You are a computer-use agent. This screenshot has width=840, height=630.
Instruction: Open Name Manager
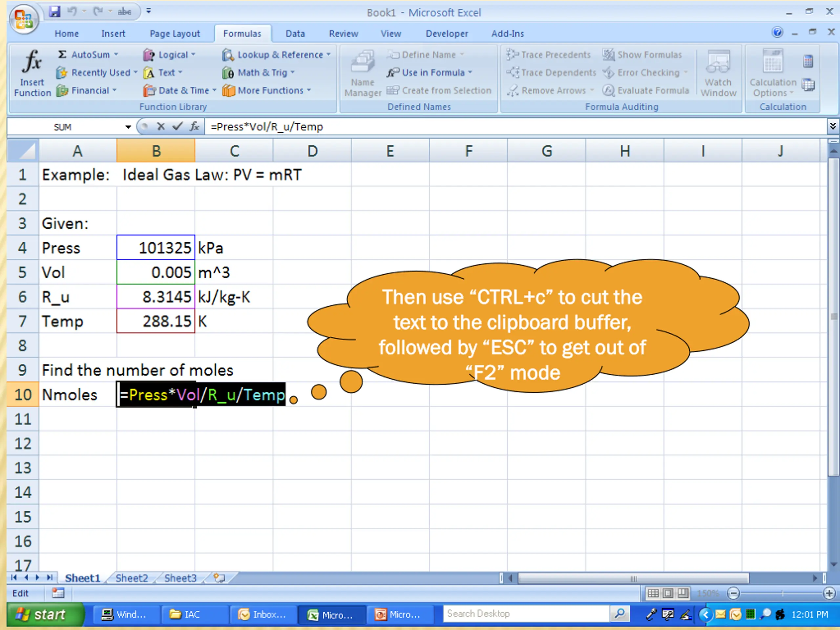click(x=363, y=73)
